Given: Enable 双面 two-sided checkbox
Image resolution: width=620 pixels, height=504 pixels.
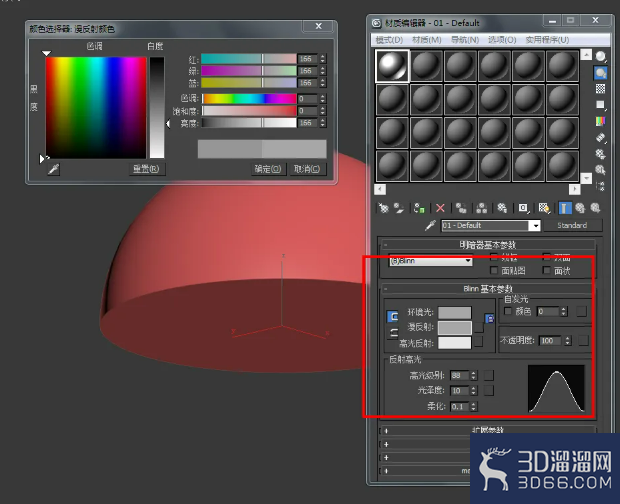Looking at the screenshot, I should click(547, 257).
